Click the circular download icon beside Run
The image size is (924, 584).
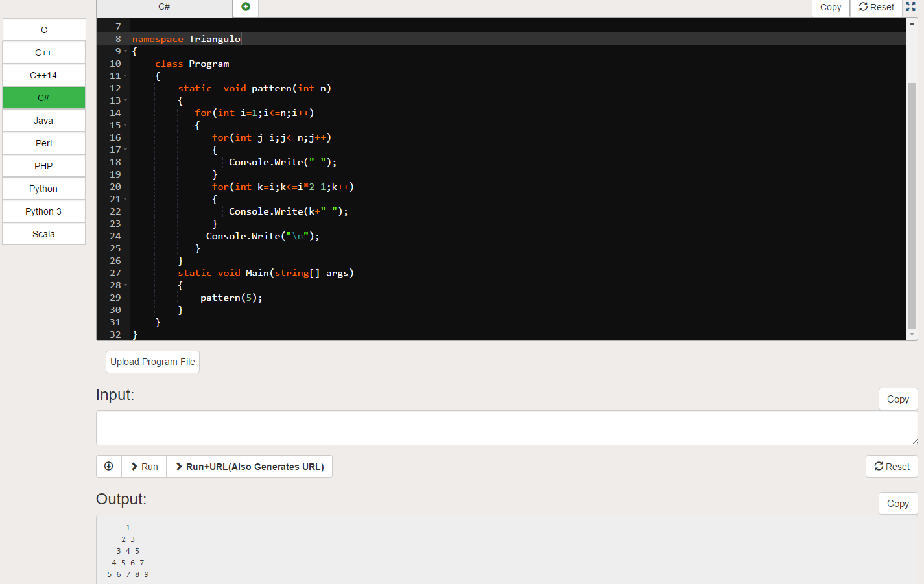108,466
